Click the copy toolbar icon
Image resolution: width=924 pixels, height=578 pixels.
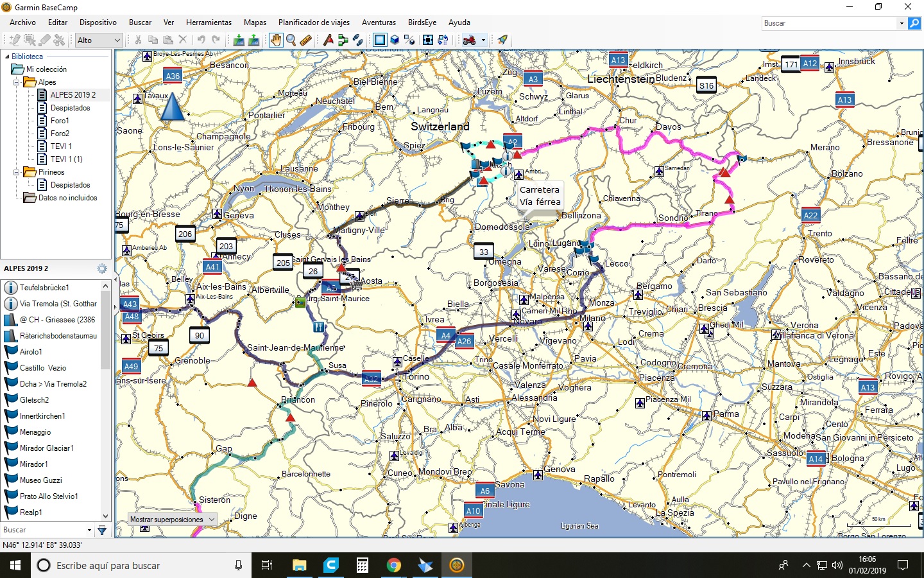tap(153, 40)
